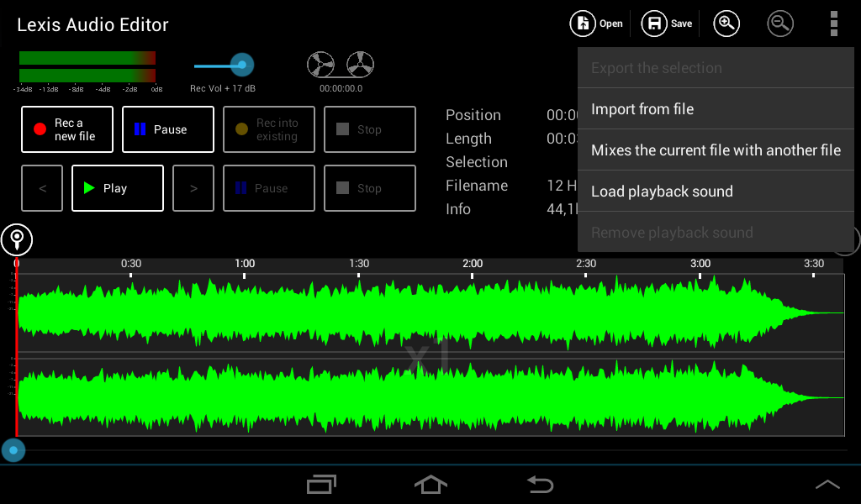861x504 pixels.
Task: Click the input level meter bars
Action: coord(87,66)
